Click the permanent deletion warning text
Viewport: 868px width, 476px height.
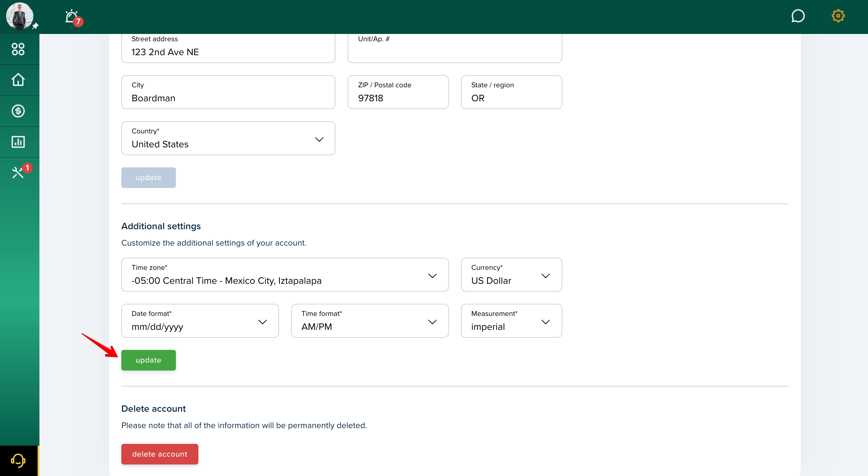pyautogui.click(x=244, y=425)
